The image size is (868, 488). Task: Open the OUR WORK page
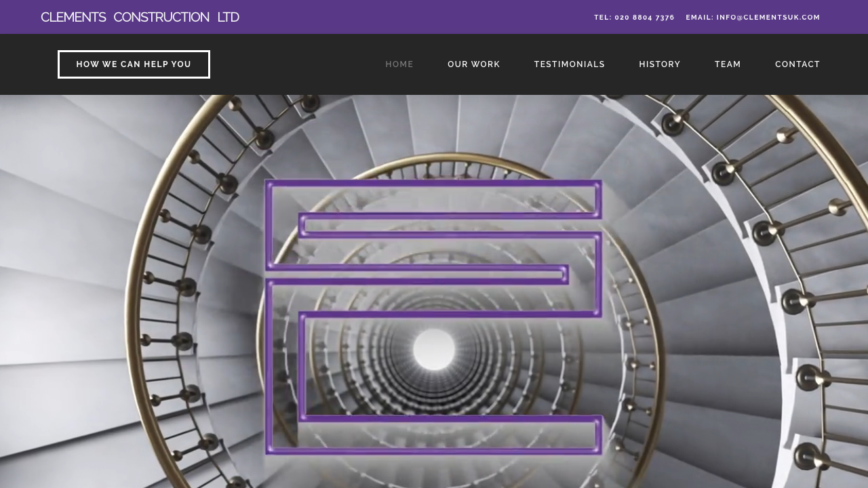(474, 64)
